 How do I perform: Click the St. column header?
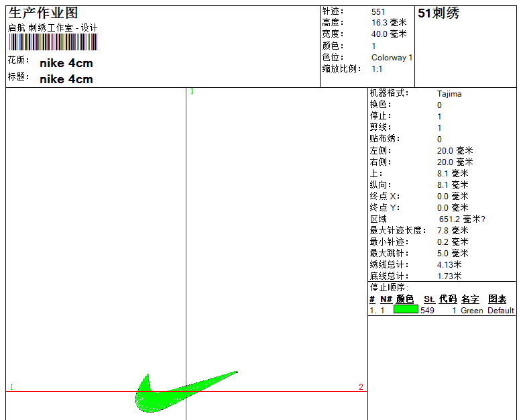tap(429, 299)
